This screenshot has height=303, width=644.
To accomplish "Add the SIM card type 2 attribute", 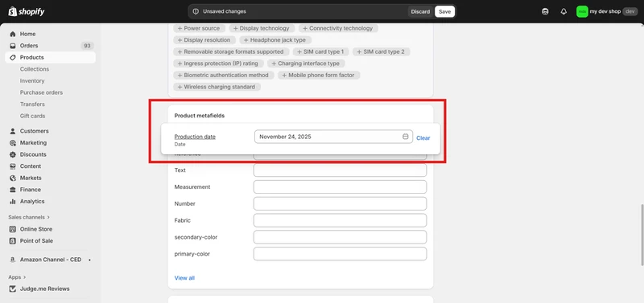I will coord(381,51).
